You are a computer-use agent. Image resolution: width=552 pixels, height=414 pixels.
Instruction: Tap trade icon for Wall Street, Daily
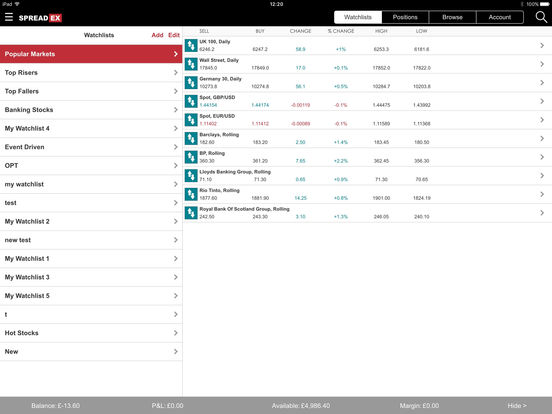click(191, 64)
